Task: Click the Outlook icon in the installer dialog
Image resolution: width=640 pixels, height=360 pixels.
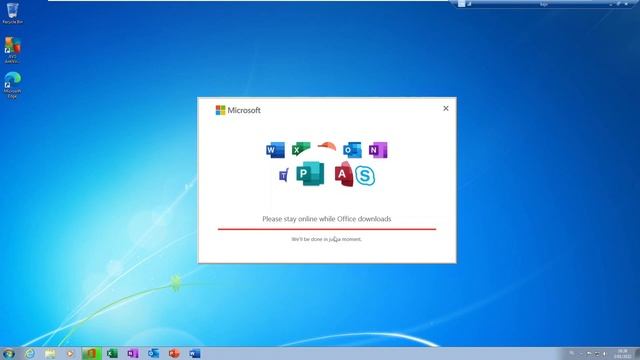Action: 352,150
